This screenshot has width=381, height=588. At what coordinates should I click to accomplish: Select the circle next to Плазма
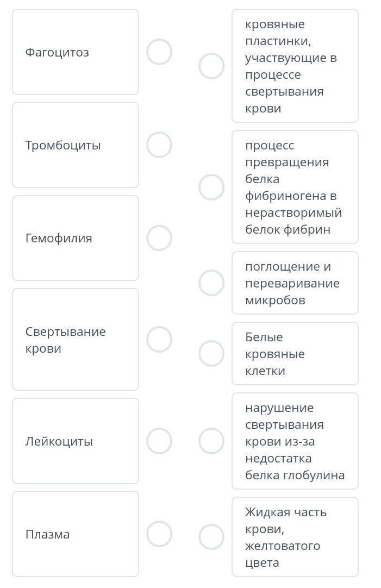point(159,534)
